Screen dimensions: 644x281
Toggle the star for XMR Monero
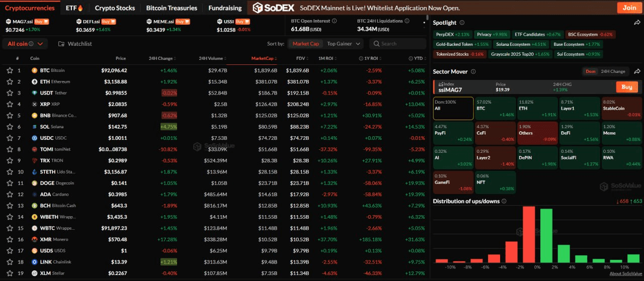pos(10,239)
